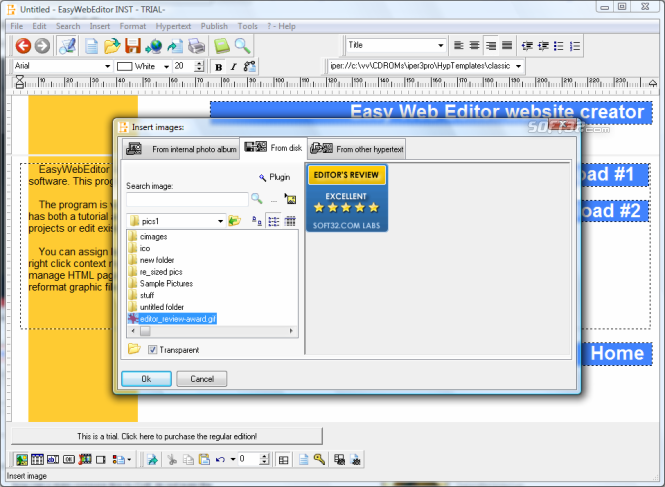The height and width of the screenshot is (487, 665).
Task: Click Insert table icon in bottom toolbar
Action: pos(37,459)
